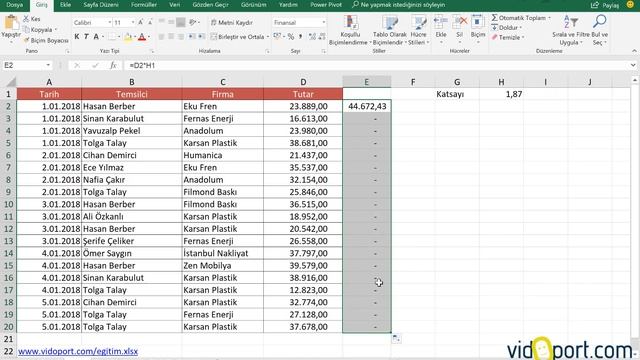Switch to the Sayfa Düzeni tab
The image size is (640, 360).
coord(101,5)
